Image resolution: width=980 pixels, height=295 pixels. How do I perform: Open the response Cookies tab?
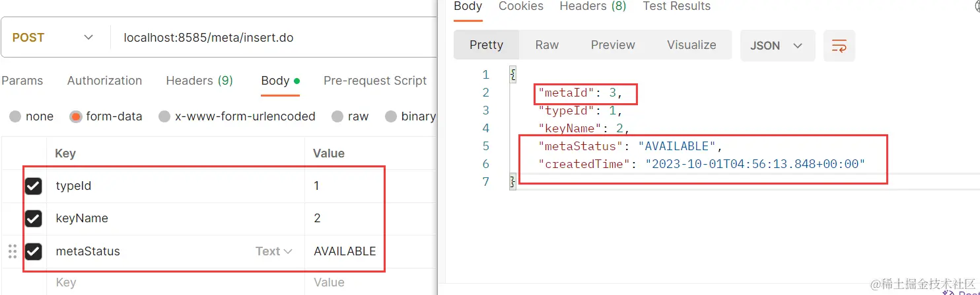pos(521,7)
